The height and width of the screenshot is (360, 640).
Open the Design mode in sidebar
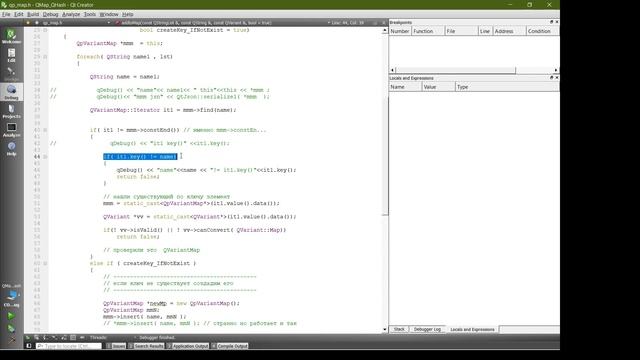click(x=11, y=74)
